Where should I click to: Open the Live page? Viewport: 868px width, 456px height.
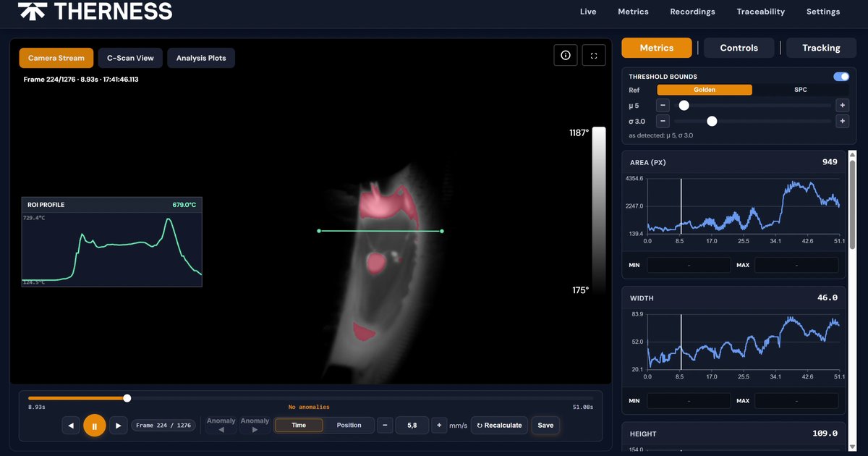click(588, 12)
